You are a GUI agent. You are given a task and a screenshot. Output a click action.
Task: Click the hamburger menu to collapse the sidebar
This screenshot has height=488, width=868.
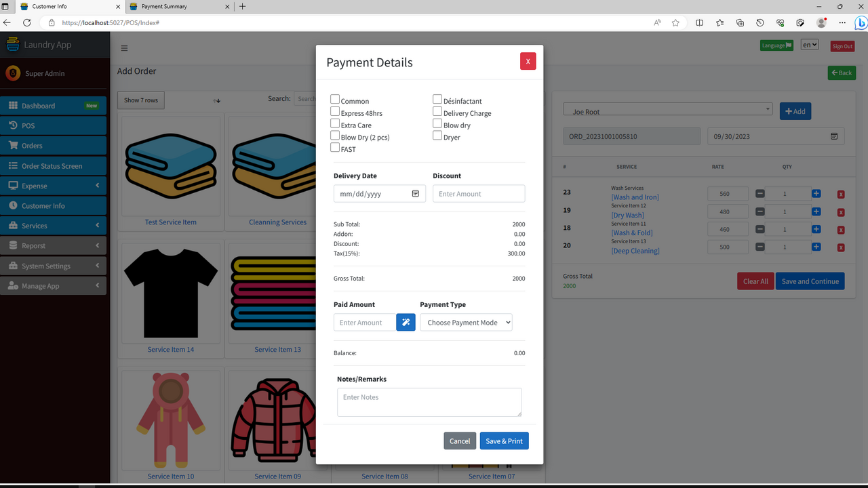coord(124,48)
